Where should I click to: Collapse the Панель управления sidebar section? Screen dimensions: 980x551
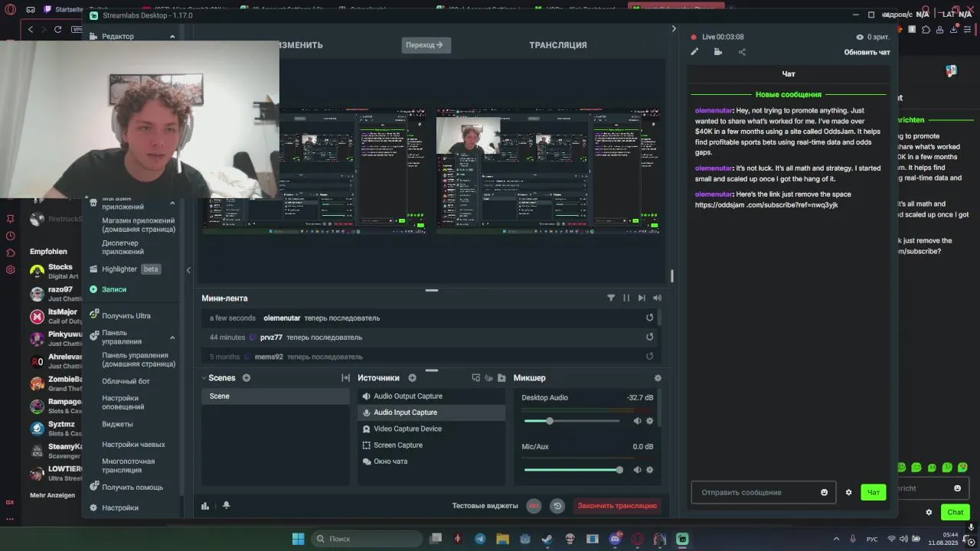point(172,337)
